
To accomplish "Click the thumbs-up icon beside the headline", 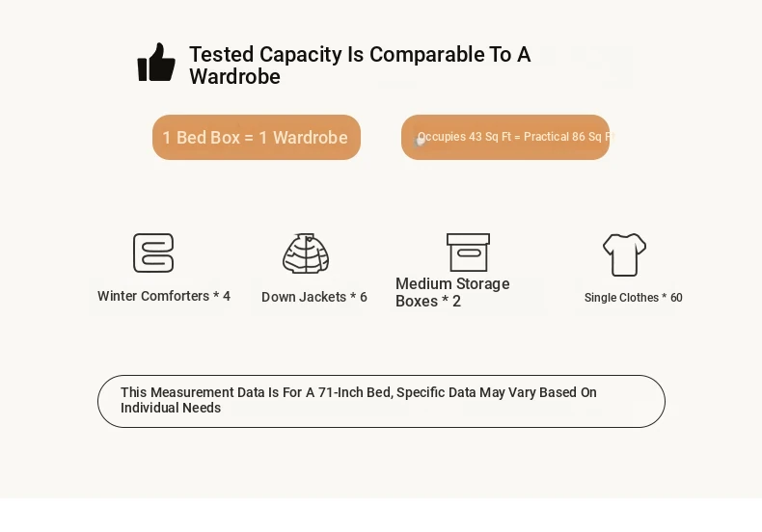I will pos(156,62).
